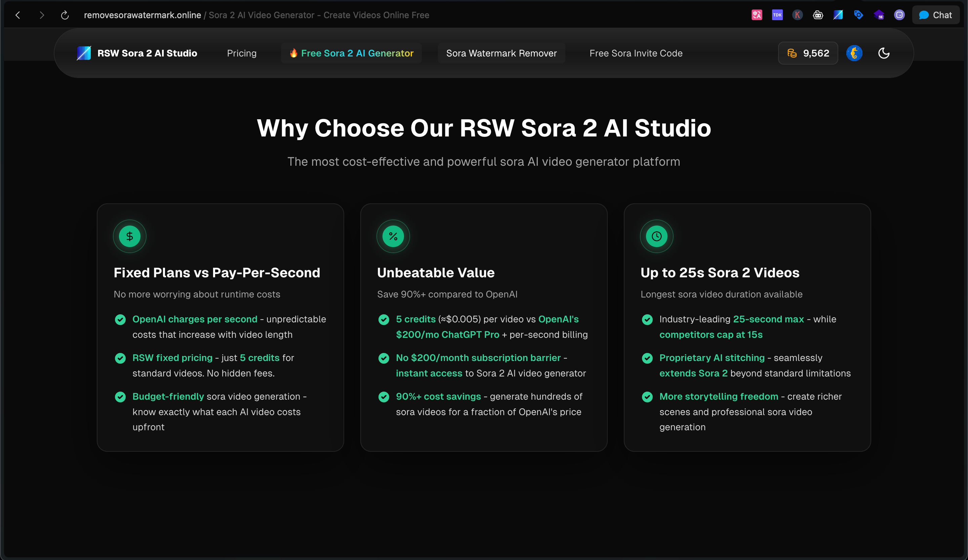Go back to previous page
The image size is (968, 560).
tap(18, 15)
